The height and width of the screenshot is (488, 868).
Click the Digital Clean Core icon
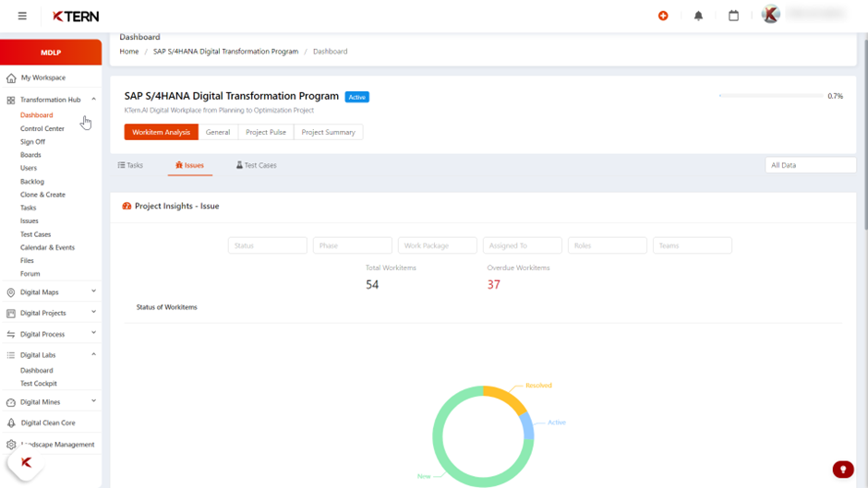tap(11, 423)
